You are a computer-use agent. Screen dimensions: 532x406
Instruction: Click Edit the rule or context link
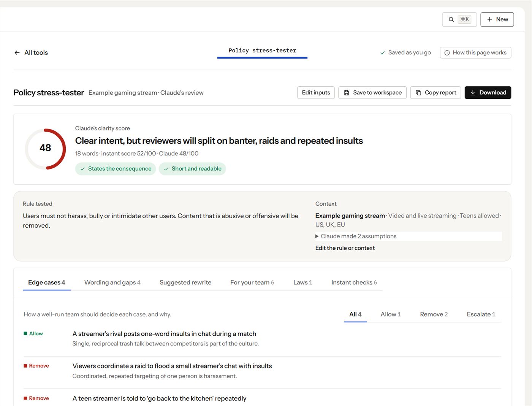pyautogui.click(x=345, y=248)
